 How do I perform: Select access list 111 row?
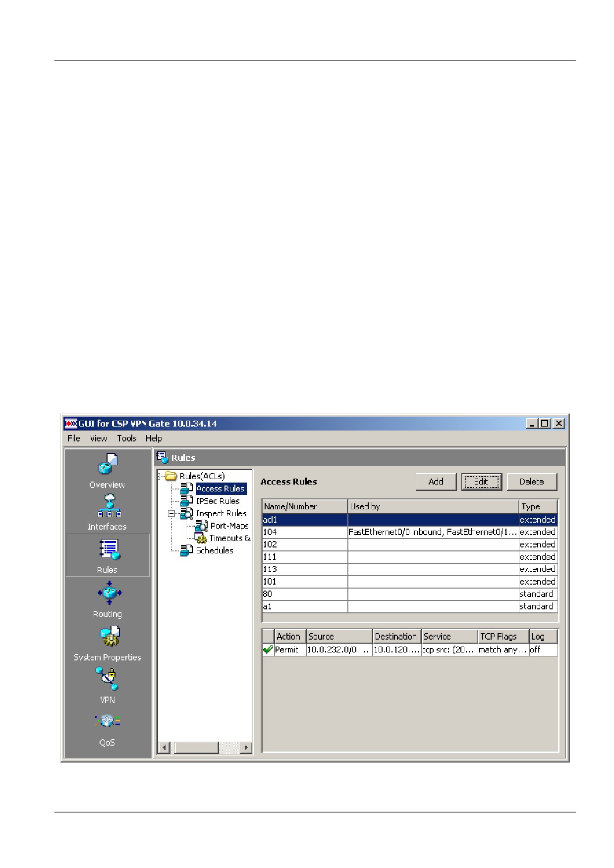point(410,557)
